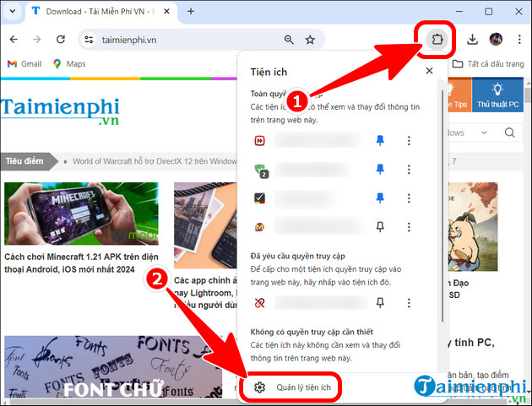
Task: Click the checkmark extension icon
Action: tap(259, 198)
